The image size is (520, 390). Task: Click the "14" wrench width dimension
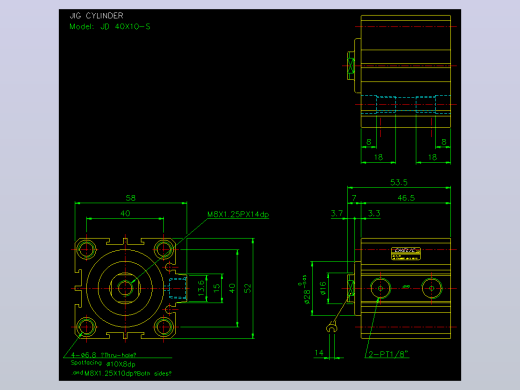tap(319, 353)
